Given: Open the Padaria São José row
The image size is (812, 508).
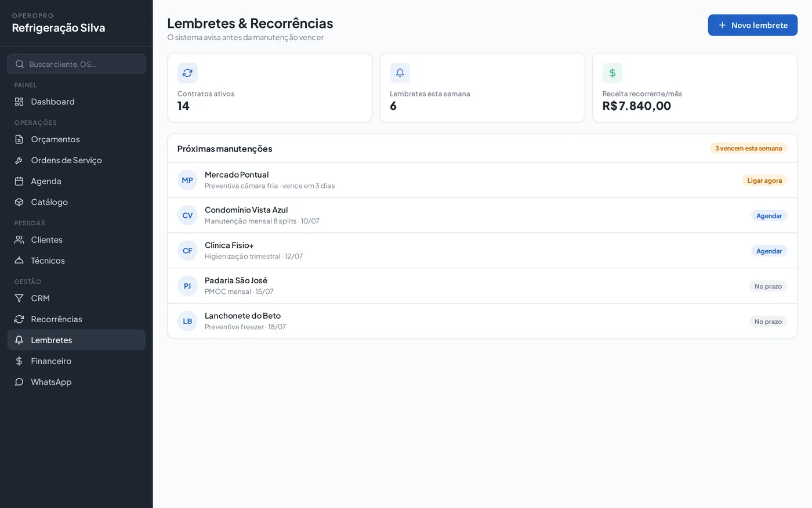Looking at the screenshot, I should pyautogui.click(x=482, y=286).
